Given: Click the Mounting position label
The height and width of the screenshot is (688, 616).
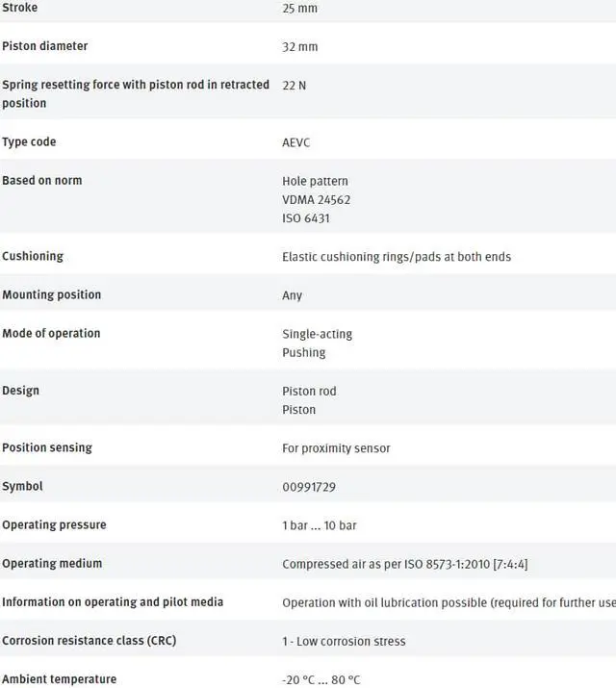Looking at the screenshot, I should pyautogui.click(x=51, y=294).
